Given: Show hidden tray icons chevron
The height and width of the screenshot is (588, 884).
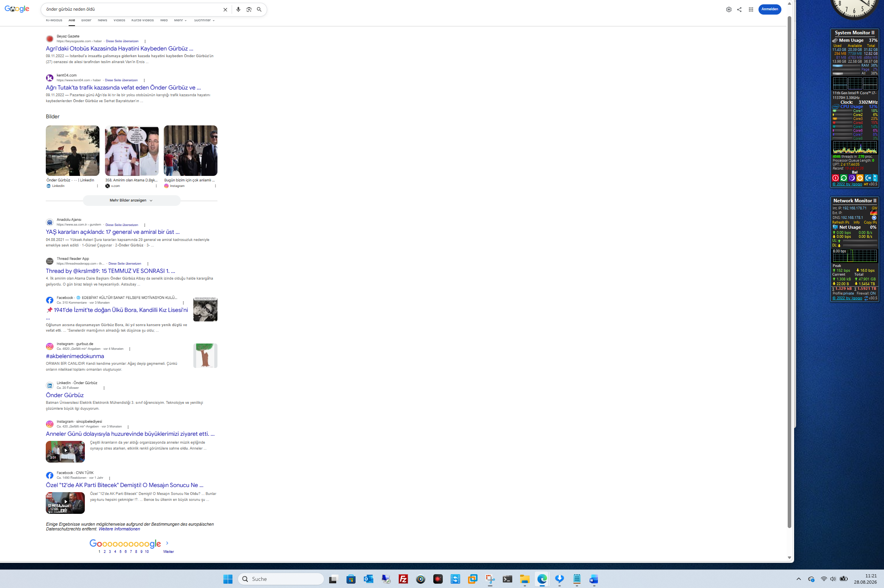Looking at the screenshot, I should [x=799, y=579].
